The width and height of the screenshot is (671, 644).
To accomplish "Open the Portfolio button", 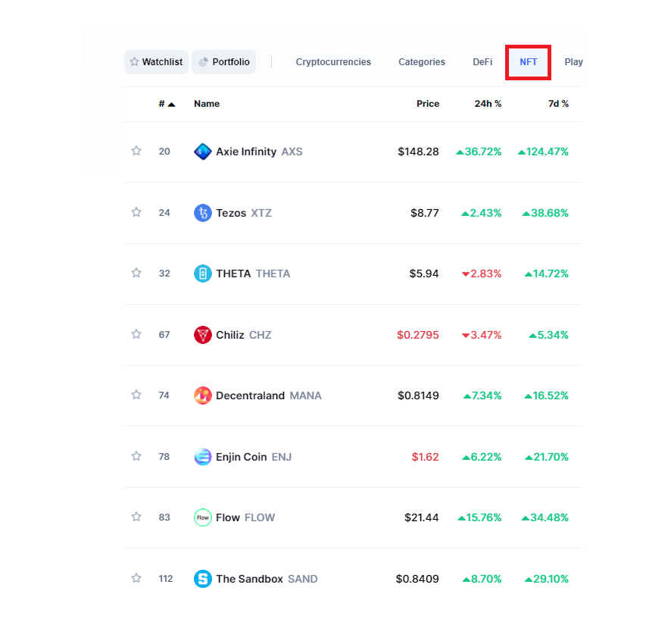I will click(x=224, y=62).
